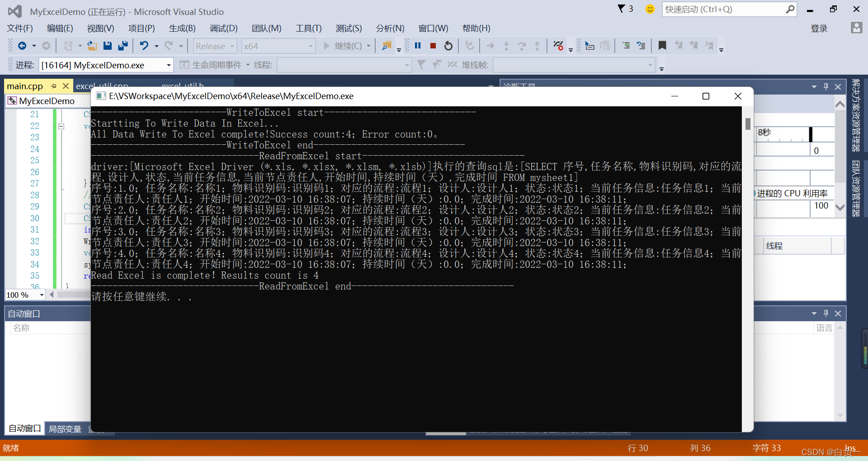
Task: Open the 生成(B) menu
Action: coord(182,28)
